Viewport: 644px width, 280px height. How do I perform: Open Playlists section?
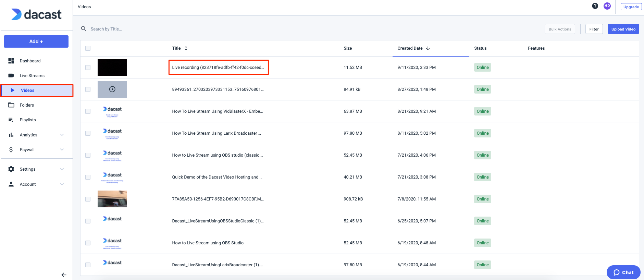coord(28,120)
